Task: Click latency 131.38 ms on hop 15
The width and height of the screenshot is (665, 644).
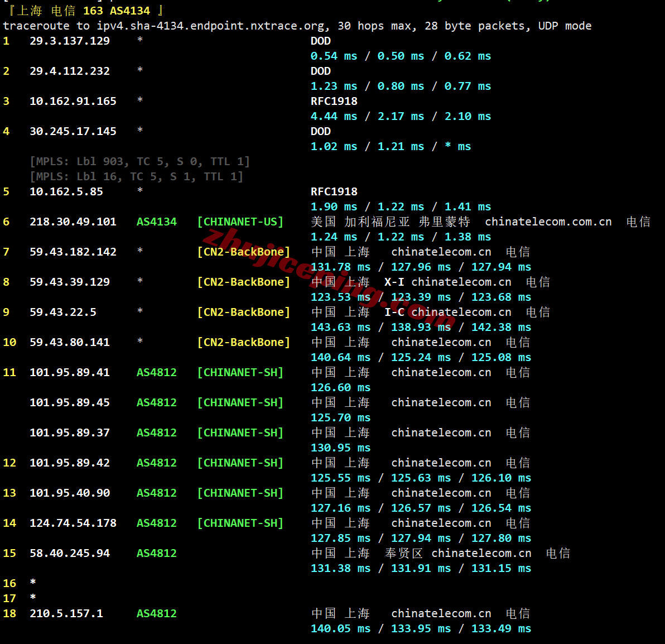Action: [340, 568]
